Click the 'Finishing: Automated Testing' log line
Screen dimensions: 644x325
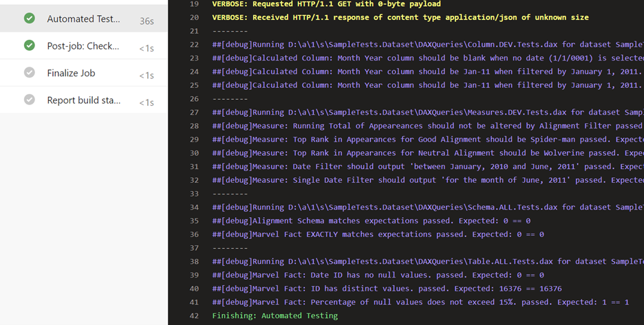coord(275,315)
